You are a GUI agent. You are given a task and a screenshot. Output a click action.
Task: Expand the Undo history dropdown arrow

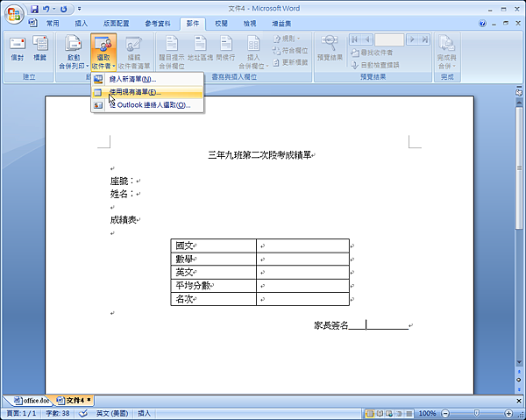(53, 9)
